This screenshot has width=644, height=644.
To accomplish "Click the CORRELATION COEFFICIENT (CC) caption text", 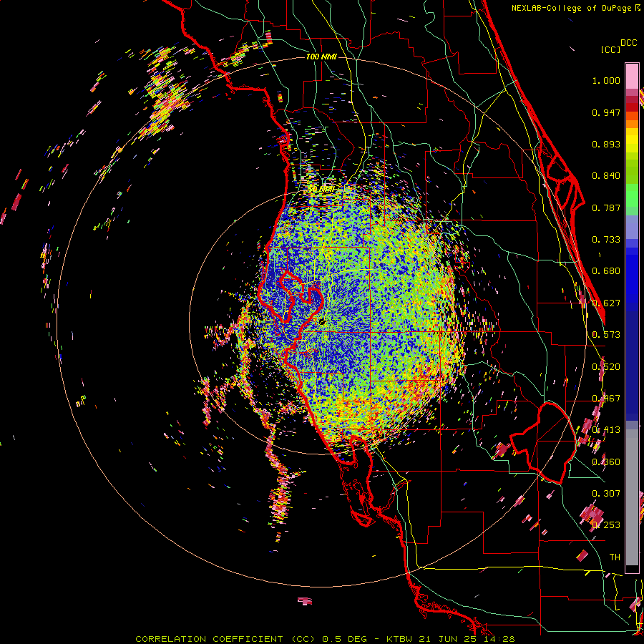I will click(225, 639).
